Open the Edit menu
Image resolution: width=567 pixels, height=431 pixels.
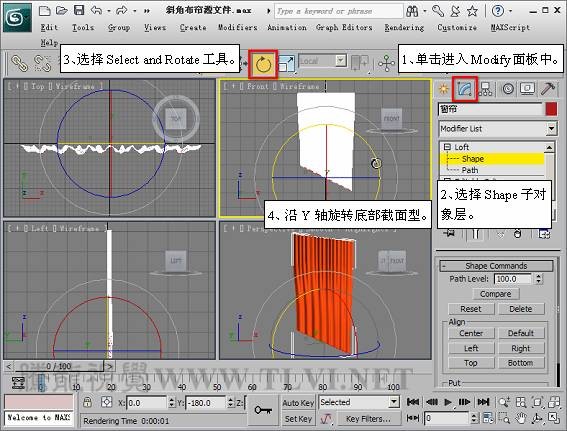50,27
